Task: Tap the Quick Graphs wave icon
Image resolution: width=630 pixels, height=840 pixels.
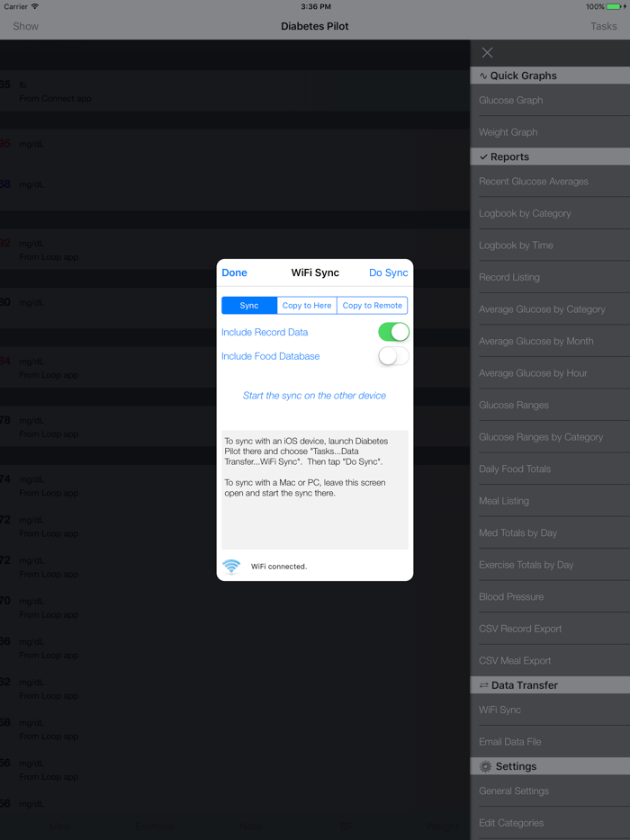Action: [483, 76]
